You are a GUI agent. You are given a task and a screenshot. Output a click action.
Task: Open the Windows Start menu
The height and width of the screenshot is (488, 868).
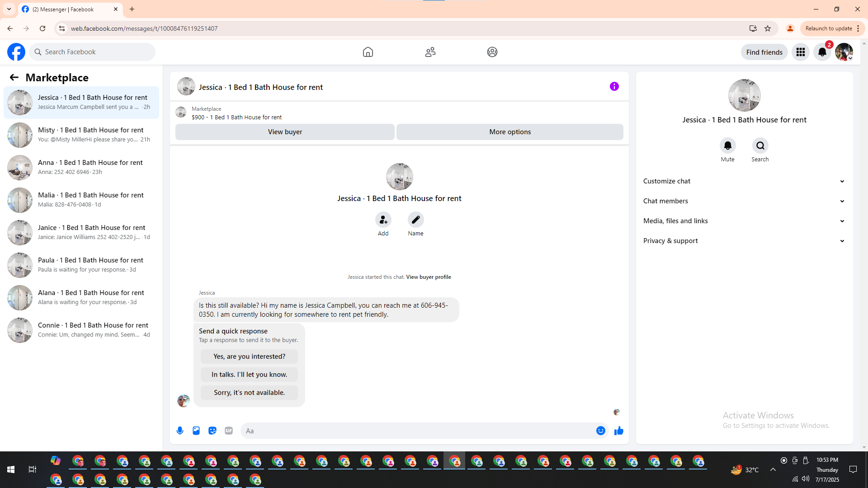[x=11, y=470]
